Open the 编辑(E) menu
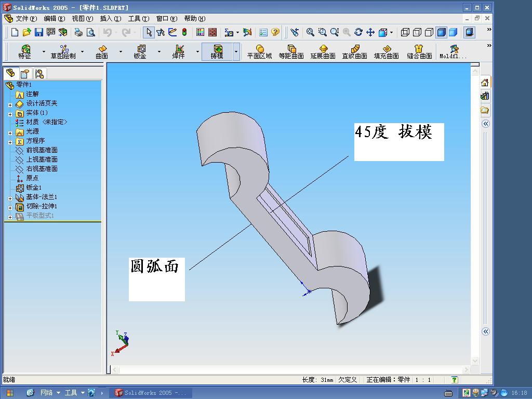The height and width of the screenshot is (399, 532). coord(54,19)
